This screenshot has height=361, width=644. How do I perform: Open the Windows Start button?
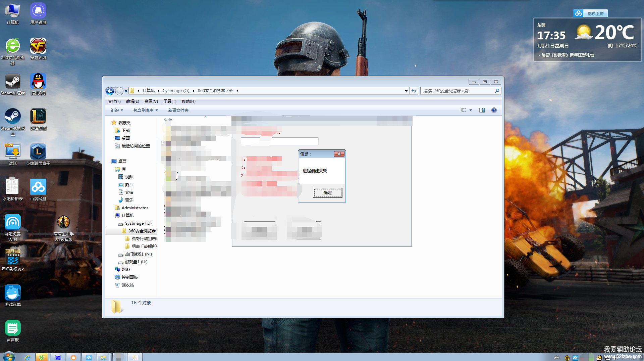pos(8,357)
